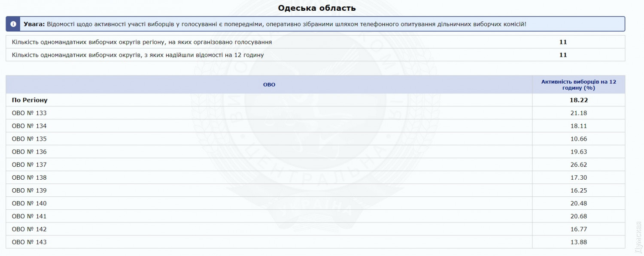
Task: Click the bold Увага: warning label
Action: pyautogui.click(x=33, y=24)
